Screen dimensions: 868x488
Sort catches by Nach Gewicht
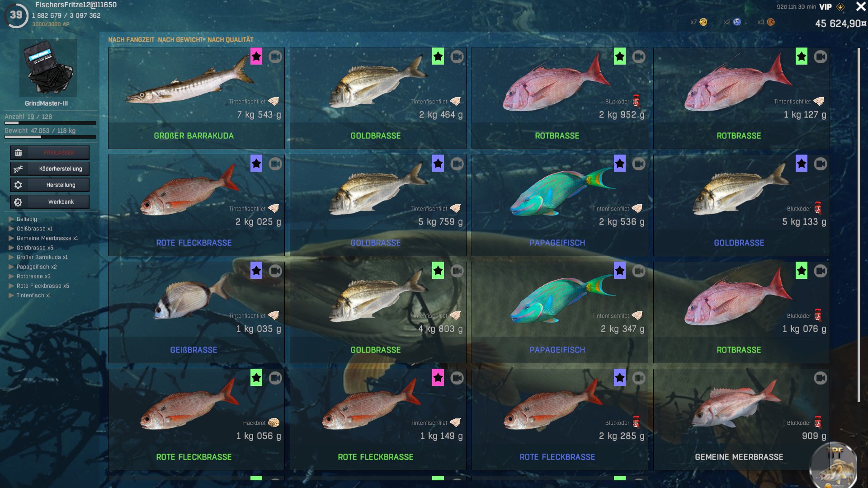pyautogui.click(x=181, y=40)
